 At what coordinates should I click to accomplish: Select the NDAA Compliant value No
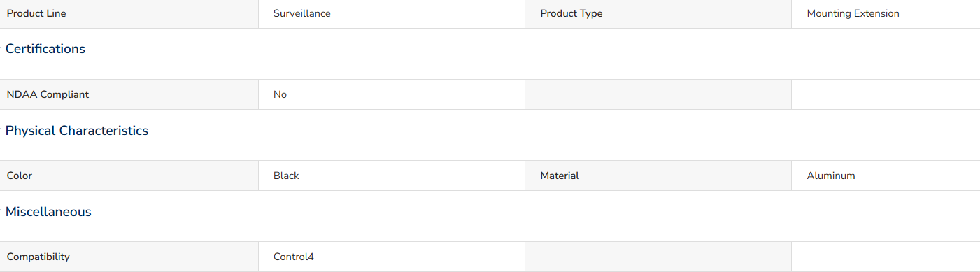tap(280, 94)
